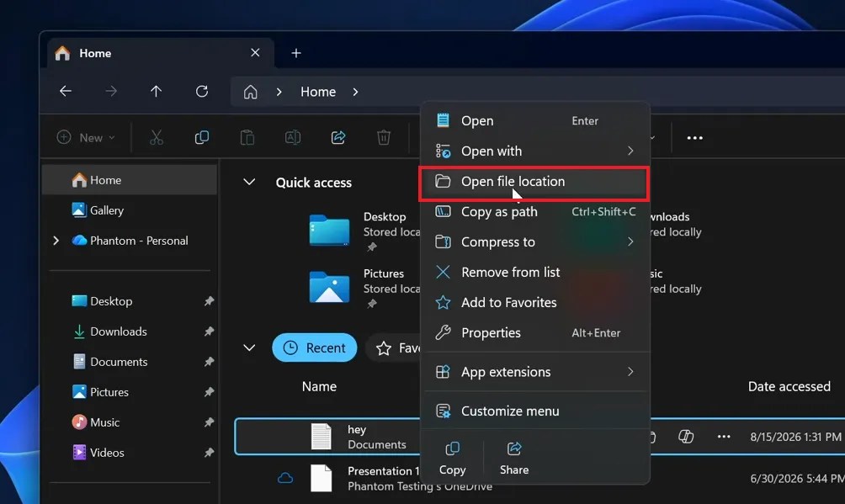Unpin Videos using its sidebar pin icon
Viewport: 845px width, 504px height.
coord(209,453)
